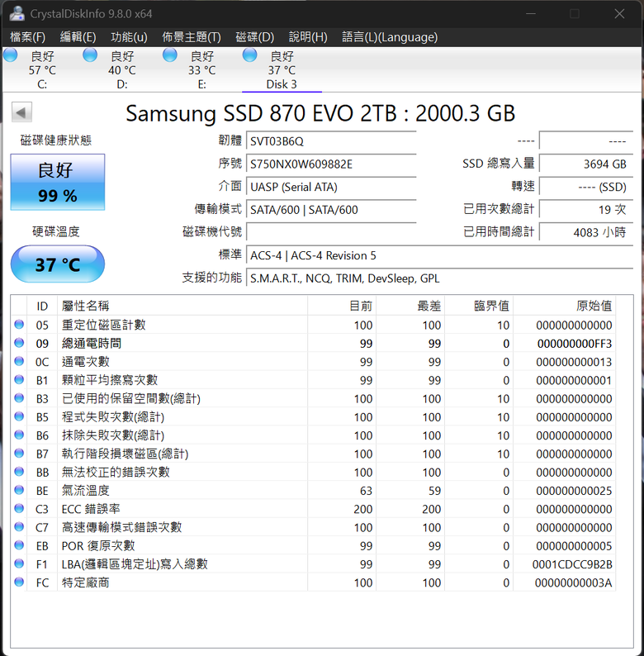644x656 pixels.
Task: Click the status dot for attribute B1
Action: coord(19,379)
